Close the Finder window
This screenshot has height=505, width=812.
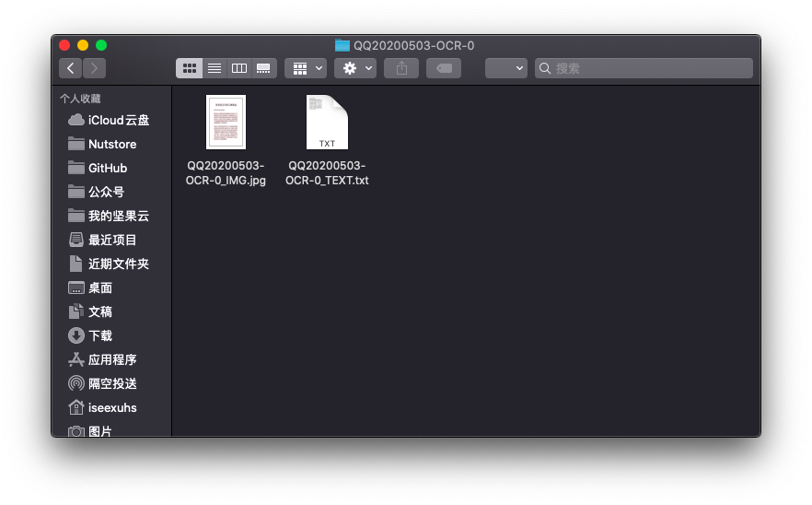pyautogui.click(x=64, y=46)
